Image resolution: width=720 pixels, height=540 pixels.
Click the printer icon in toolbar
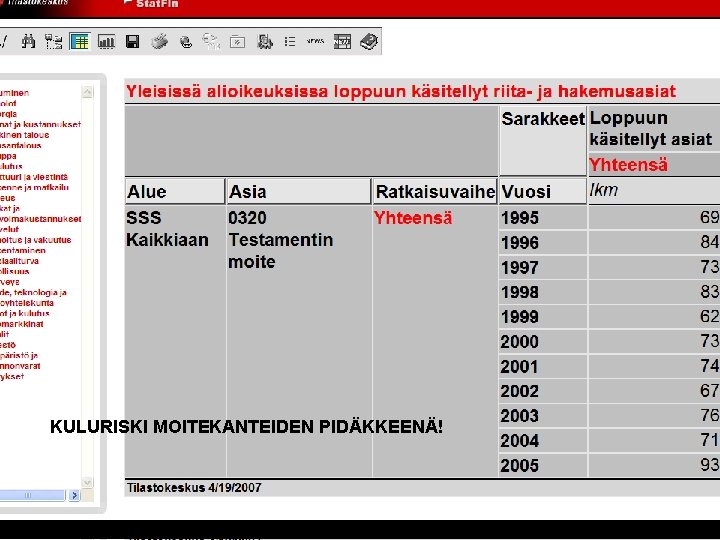(159, 42)
